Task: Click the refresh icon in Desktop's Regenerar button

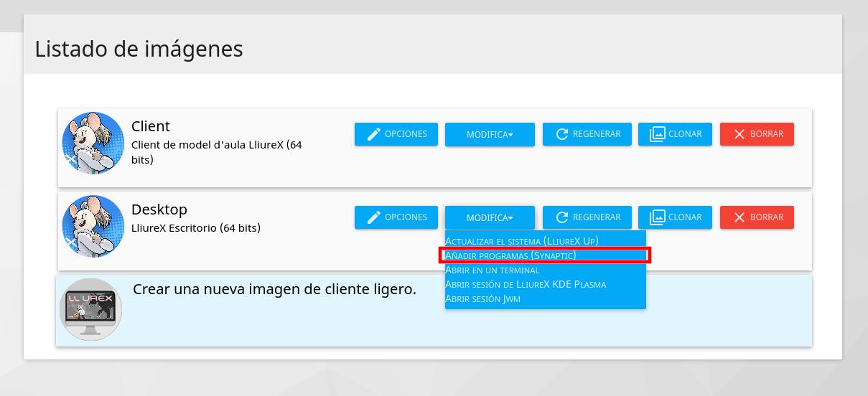Action: (x=562, y=217)
